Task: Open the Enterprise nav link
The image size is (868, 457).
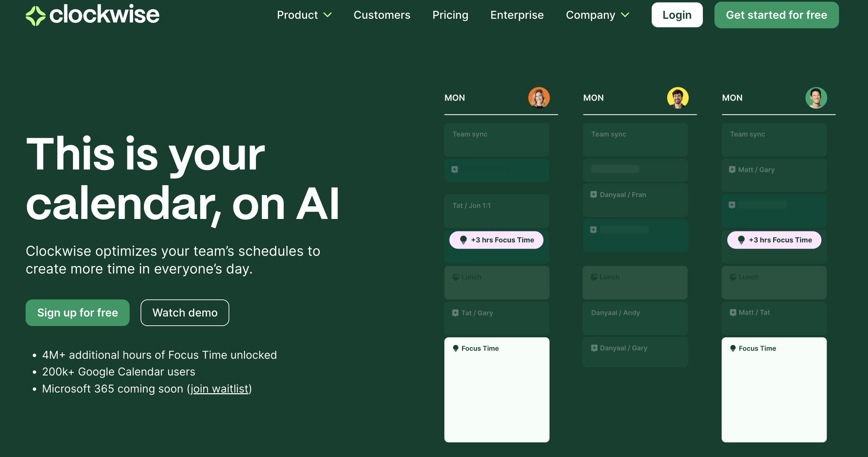Action: [x=517, y=15]
